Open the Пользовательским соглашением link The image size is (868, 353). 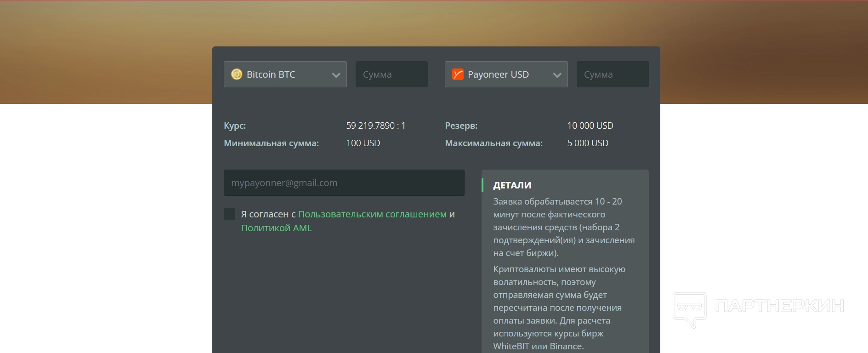pyautogui.click(x=372, y=214)
